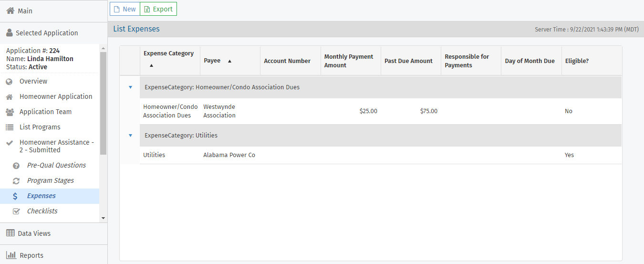Image resolution: width=644 pixels, height=264 pixels.
Task: Click the Responsible for Payments column header
Action: tap(471, 61)
